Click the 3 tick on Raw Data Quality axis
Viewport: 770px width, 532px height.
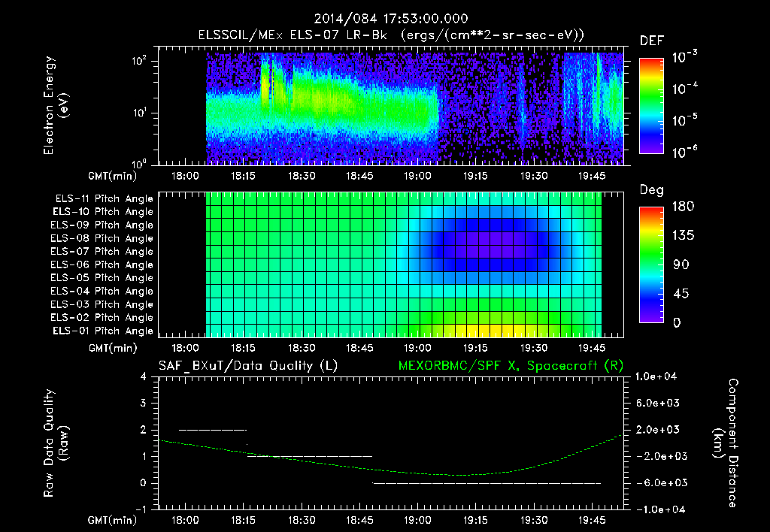(x=143, y=404)
